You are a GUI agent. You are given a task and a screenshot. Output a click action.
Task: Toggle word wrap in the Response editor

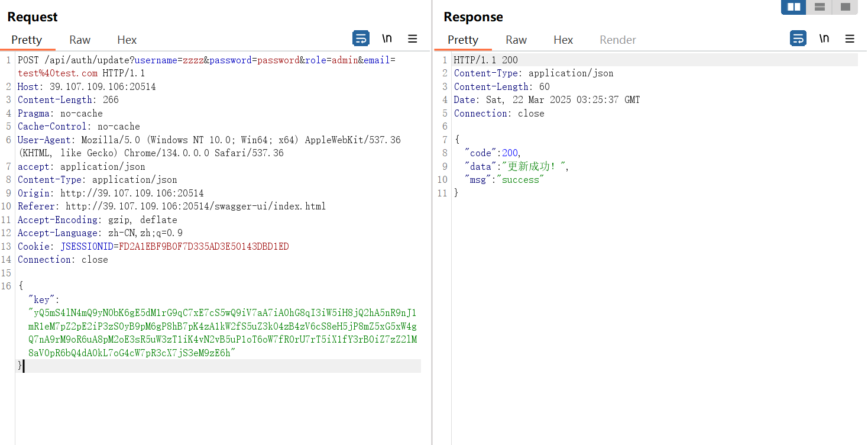[798, 38]
